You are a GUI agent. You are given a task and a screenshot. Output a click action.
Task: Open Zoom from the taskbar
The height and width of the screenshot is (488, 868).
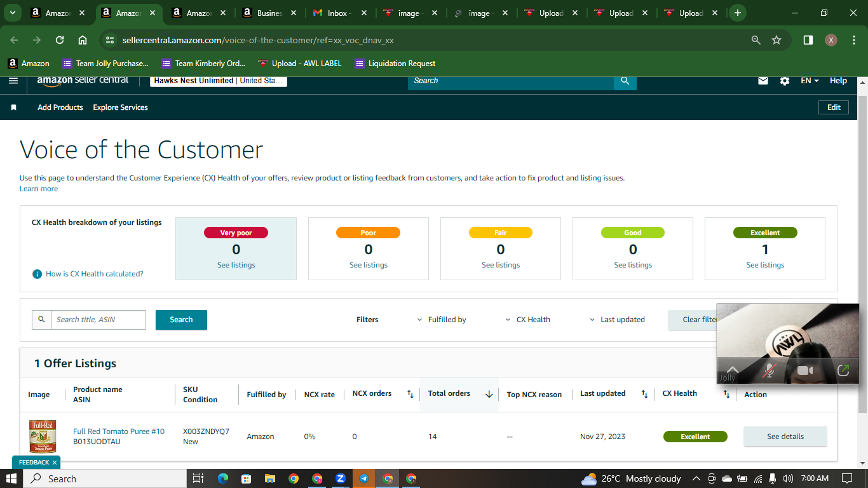click(x=341, y=478)
